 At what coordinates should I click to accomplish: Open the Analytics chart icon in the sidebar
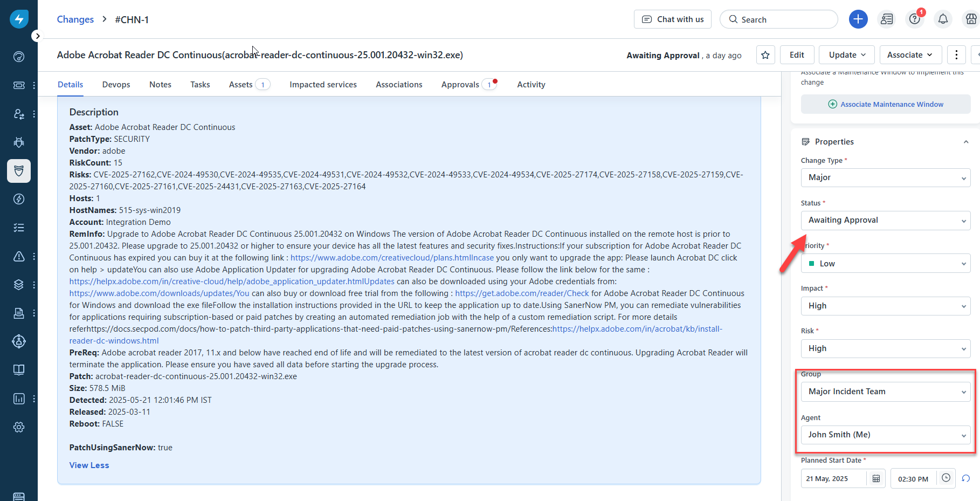[19, 399]
